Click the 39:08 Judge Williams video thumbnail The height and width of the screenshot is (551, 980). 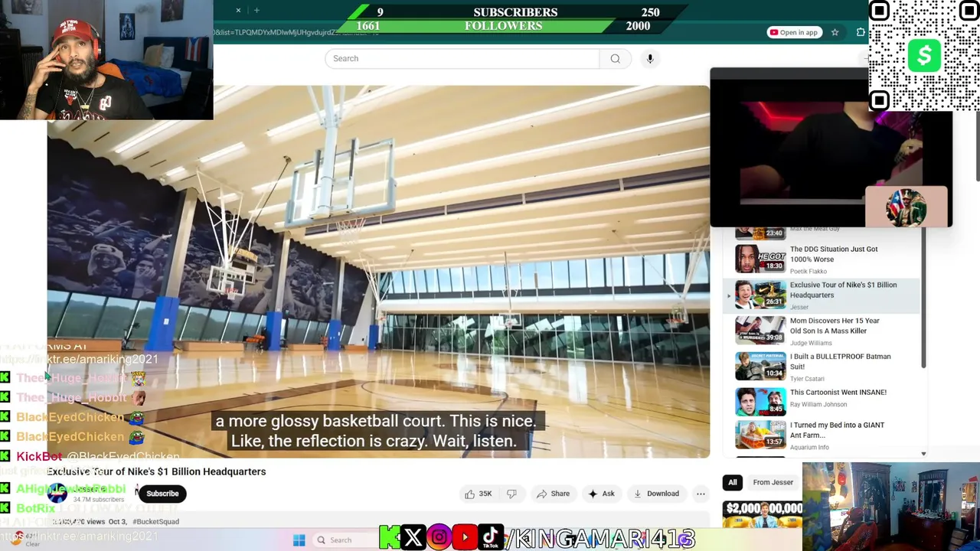(x=760, y=331)
